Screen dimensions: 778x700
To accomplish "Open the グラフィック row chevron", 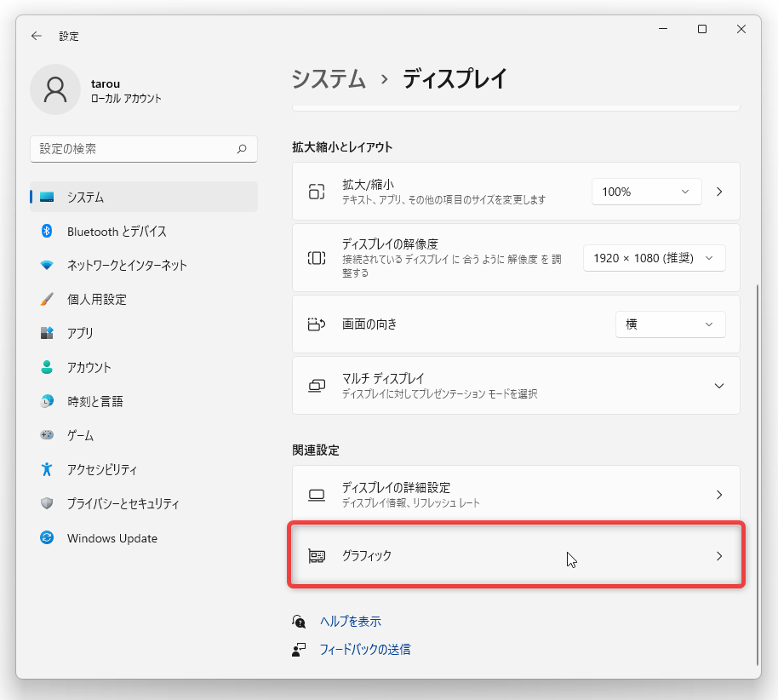I will pyautogui.click(x=719, y=556).
